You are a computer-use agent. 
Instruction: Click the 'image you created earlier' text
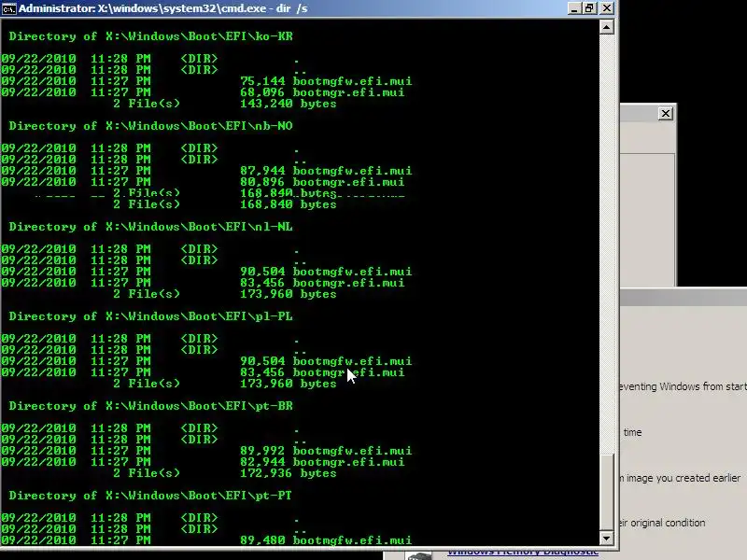(684, 478)
